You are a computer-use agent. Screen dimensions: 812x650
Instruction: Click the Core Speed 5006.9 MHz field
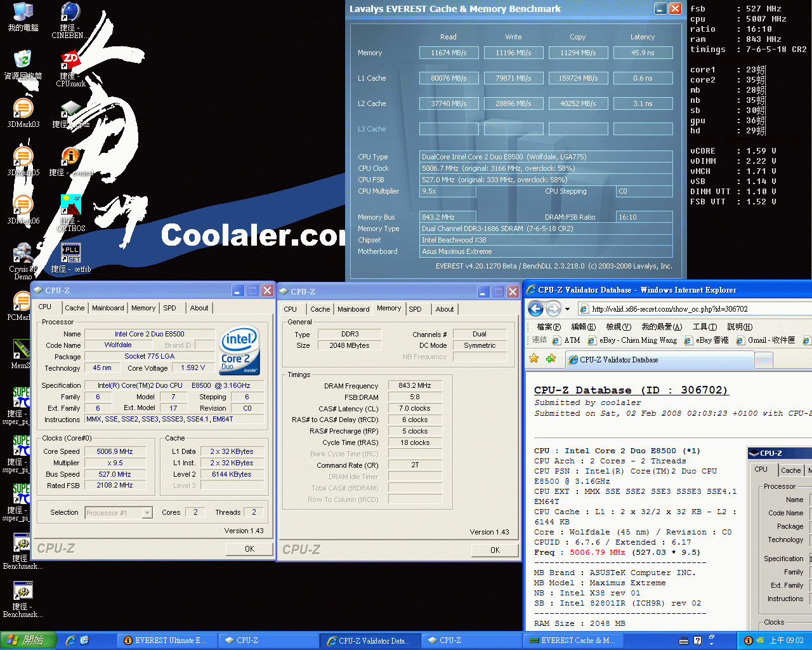[x=115, y=451]
